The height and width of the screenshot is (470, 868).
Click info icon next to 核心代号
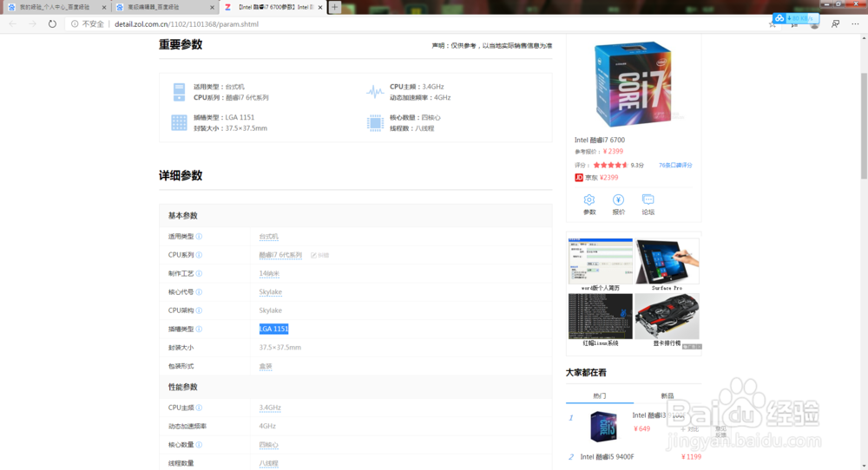(199, 292)
